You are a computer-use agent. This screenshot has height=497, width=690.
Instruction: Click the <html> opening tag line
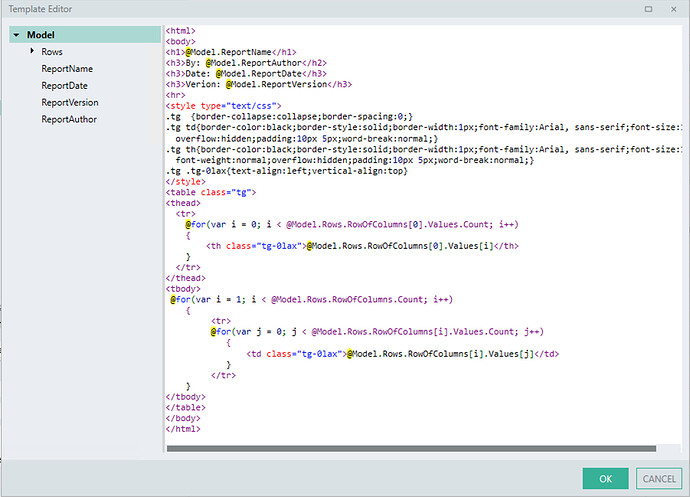pyautogui.click(x=180, y=31)
